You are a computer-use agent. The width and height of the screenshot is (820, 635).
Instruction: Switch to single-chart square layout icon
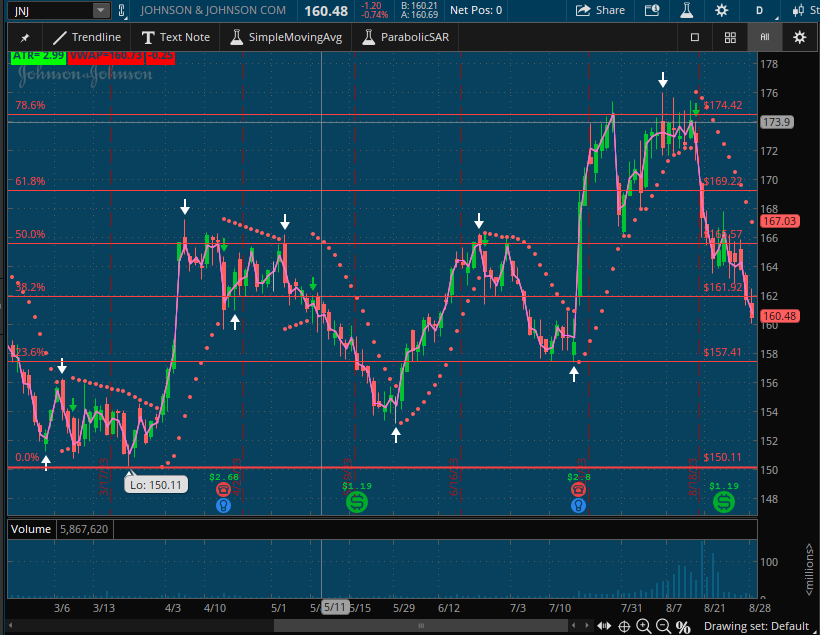tap(694, 37)
